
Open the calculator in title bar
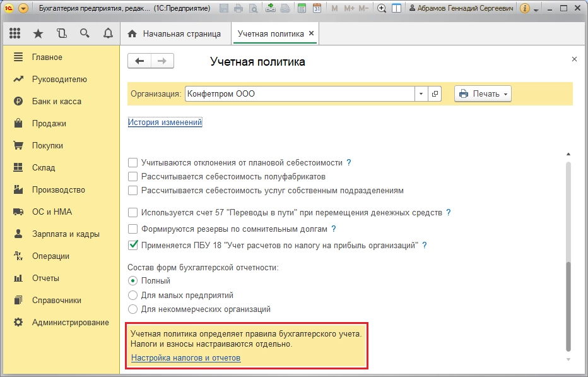click(x=302, y=9)
